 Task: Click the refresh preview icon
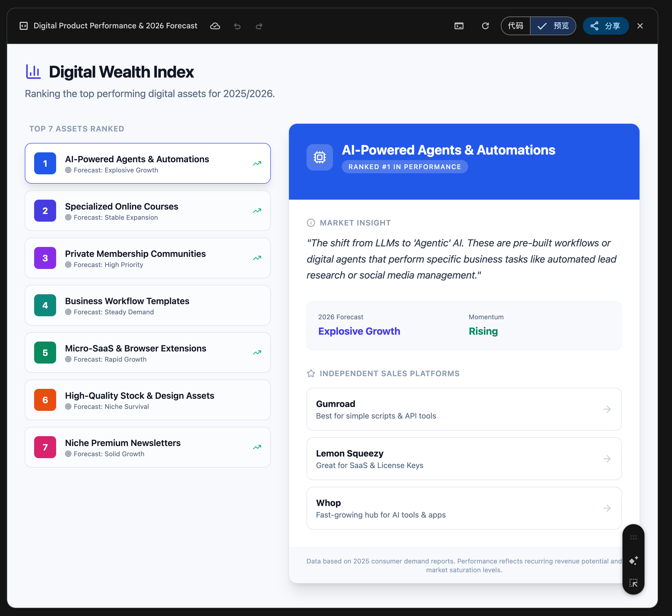pyautogui.click(x=485, y=26)
